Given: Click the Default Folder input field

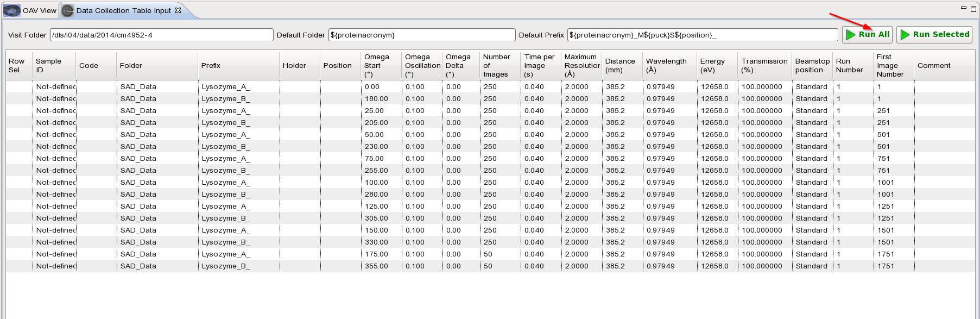Looking at the screenshot, I should coord(421,35).
